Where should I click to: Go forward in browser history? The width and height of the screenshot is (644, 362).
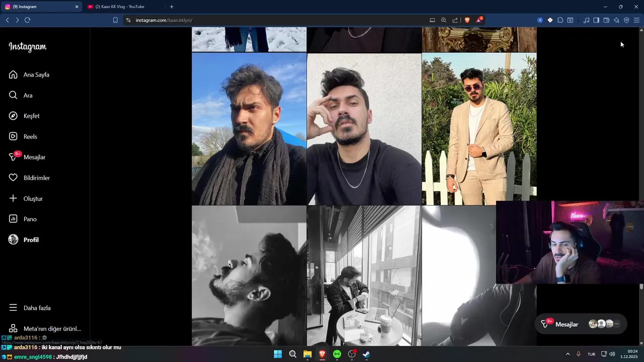pyautogui.click(x=17, y=20)
